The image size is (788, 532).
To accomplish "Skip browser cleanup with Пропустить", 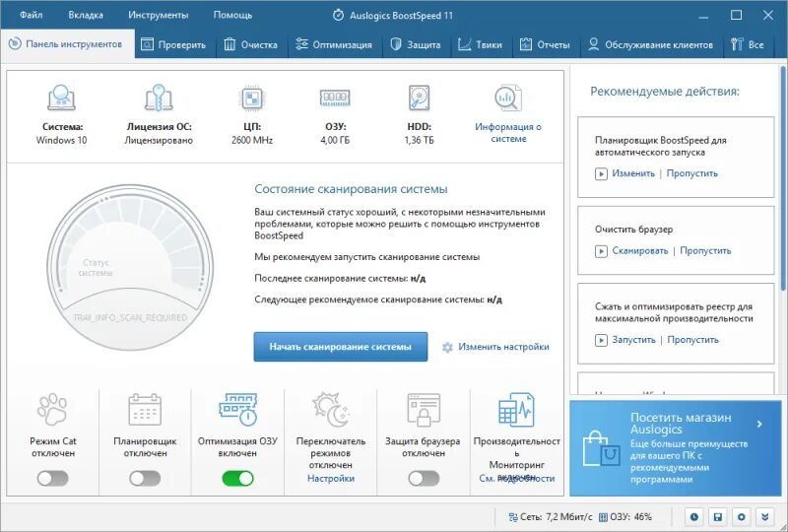I will click(705, 251).
